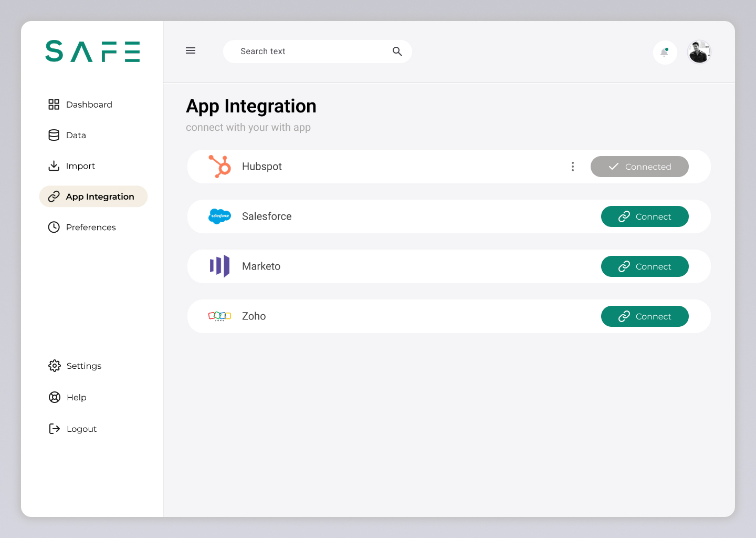Open Preferences in the sidebar
756x538 pixels.
point(90,227)
